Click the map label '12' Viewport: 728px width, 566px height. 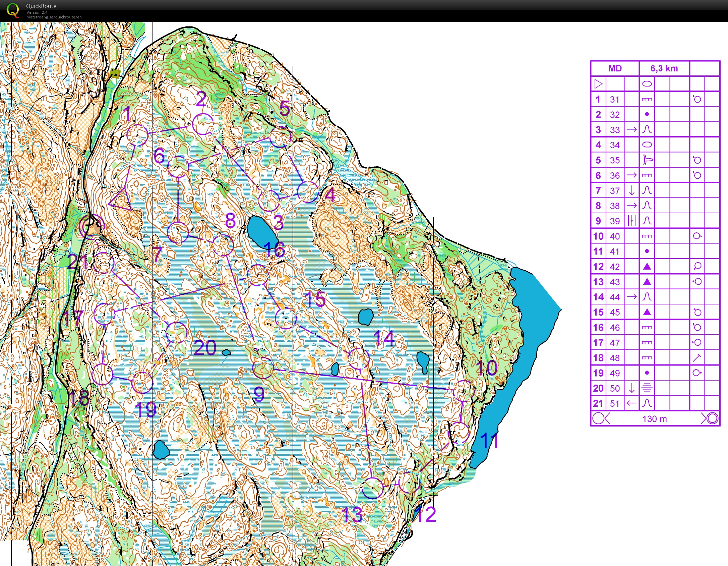pyautogui.click(x=426, y=515)
